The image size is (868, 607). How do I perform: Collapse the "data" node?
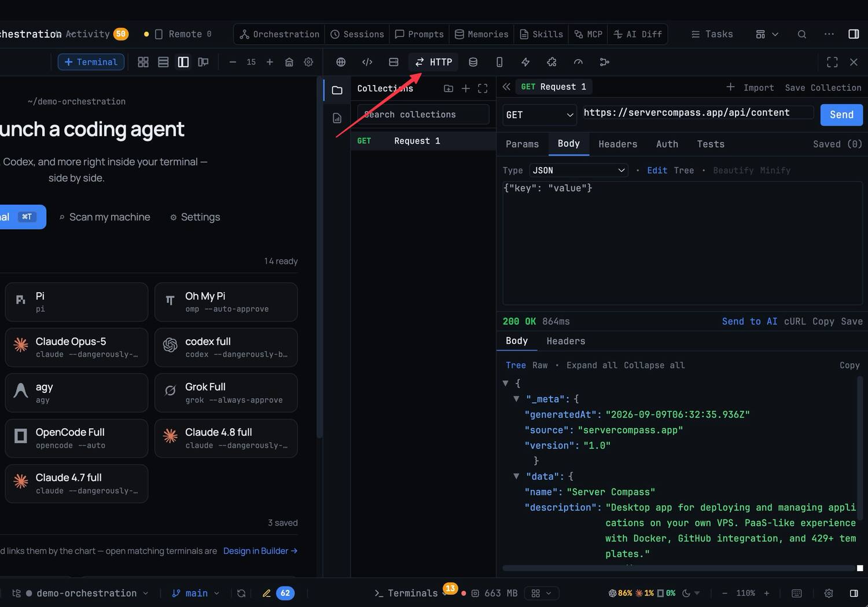click(516, 476)
